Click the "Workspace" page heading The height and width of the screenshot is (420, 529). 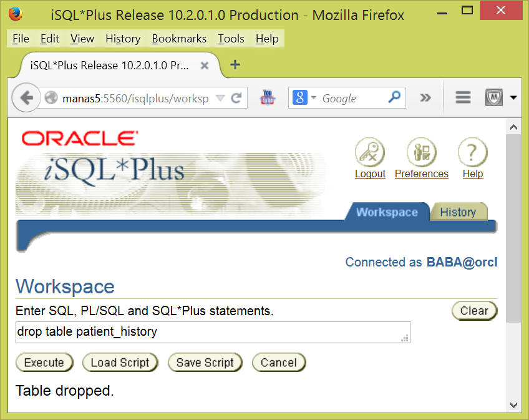[65, 286]
